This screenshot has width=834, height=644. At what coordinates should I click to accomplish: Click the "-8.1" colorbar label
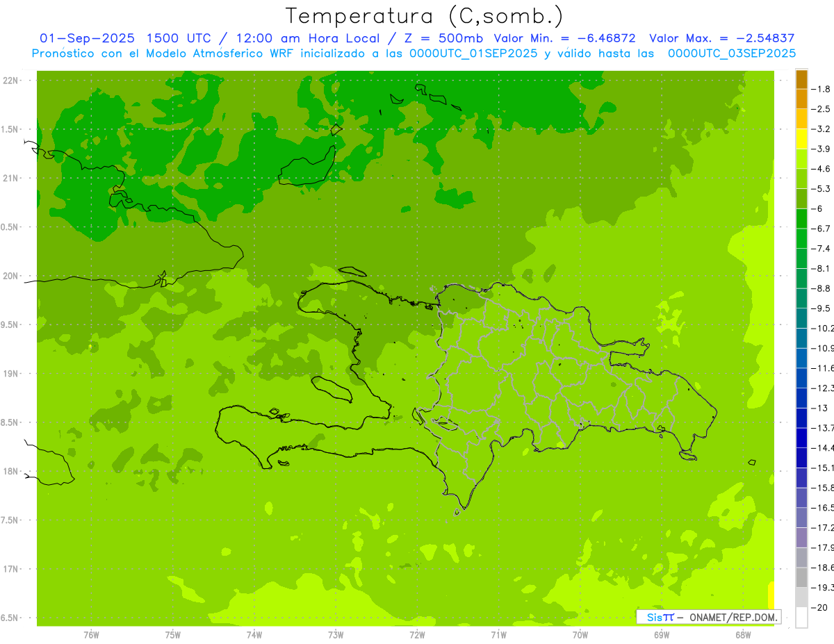click(x=821, y=268)
